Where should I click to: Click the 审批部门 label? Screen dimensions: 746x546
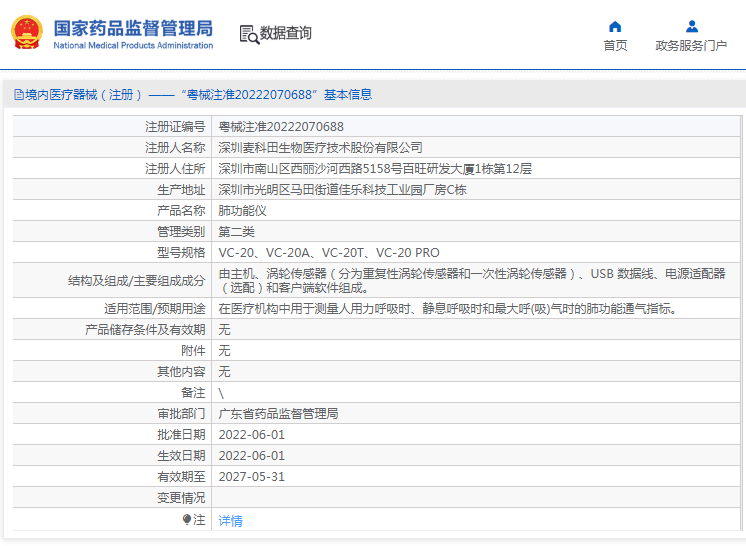181,414
